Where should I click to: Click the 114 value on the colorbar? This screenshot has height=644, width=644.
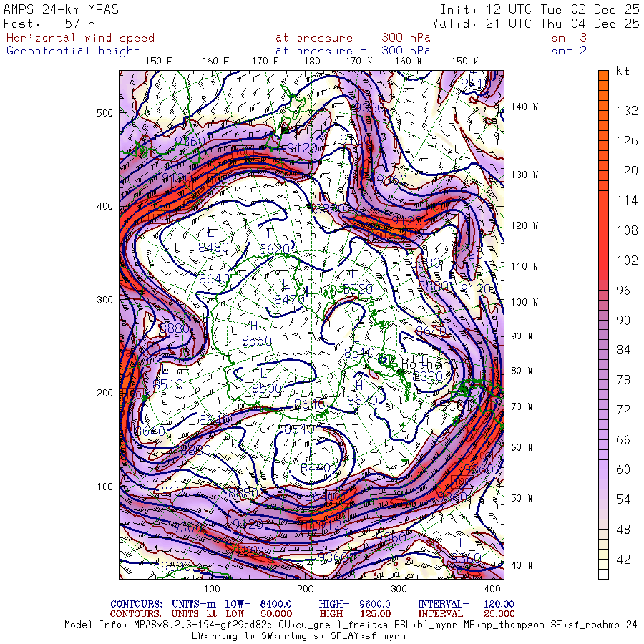627,200
